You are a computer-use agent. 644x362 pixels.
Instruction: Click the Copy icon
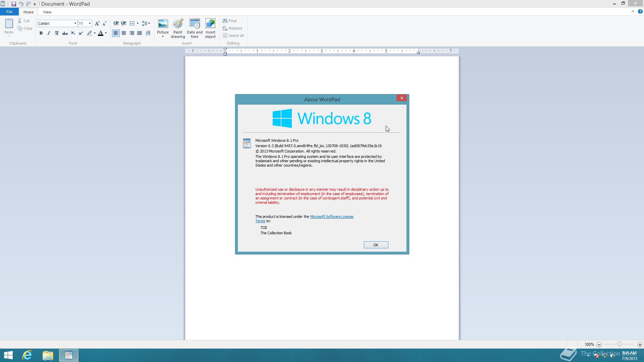(x=20, y=28)
